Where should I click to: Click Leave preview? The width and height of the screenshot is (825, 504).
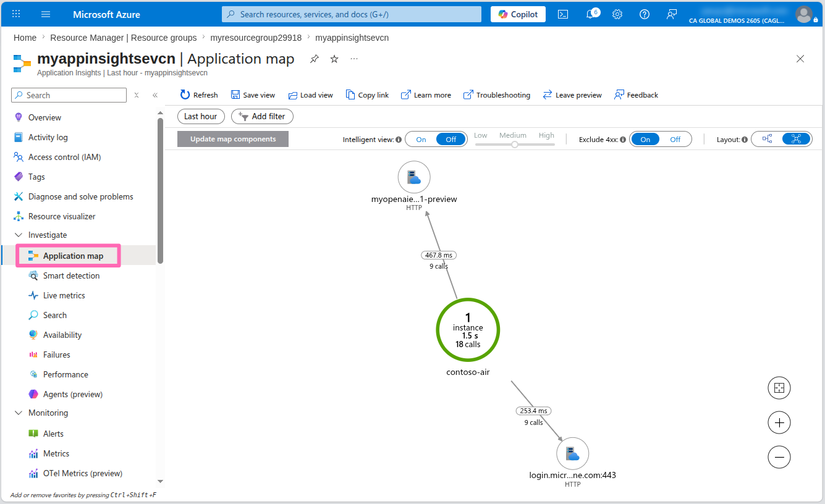pyautogui.click(x=572, y=94)
